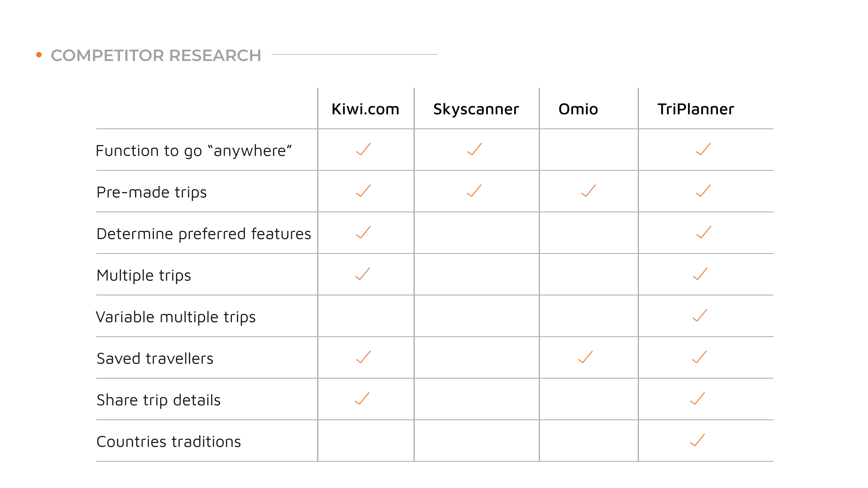This screenshot has height=488, width=868.
Task: Click the "Determine preferred features" row label
Action: (203, 234)
